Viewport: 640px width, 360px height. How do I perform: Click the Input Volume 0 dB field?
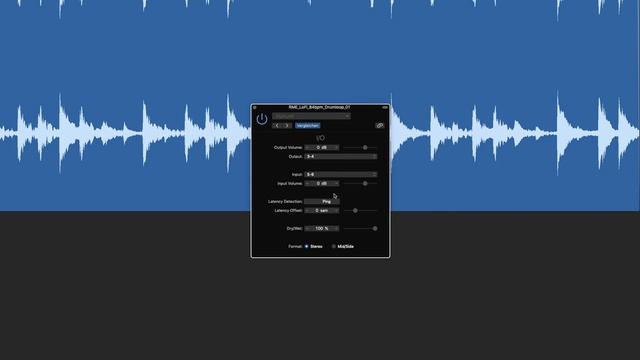[x=322, y=184]
